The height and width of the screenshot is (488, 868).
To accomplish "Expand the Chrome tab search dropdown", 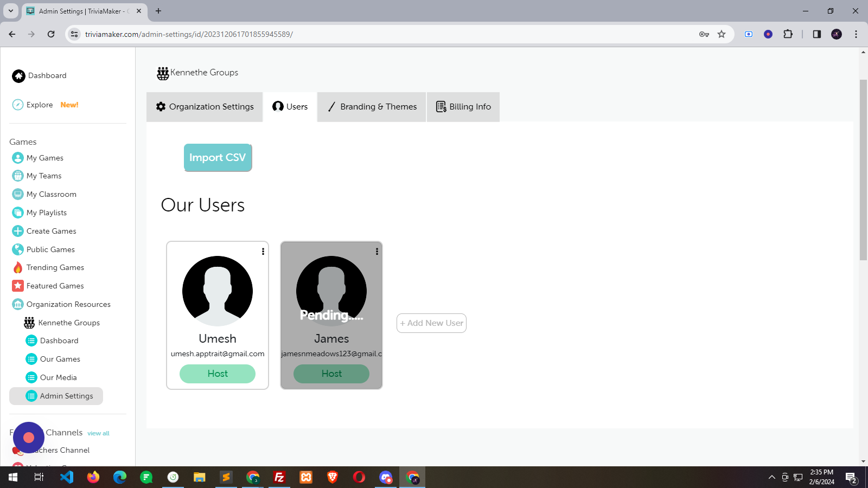I will [x=10, y=11].
